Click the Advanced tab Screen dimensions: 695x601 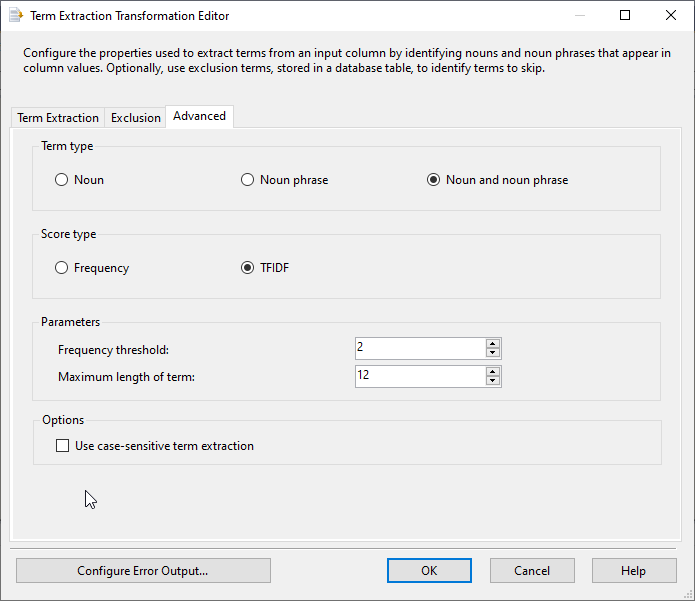coord(200,116)
